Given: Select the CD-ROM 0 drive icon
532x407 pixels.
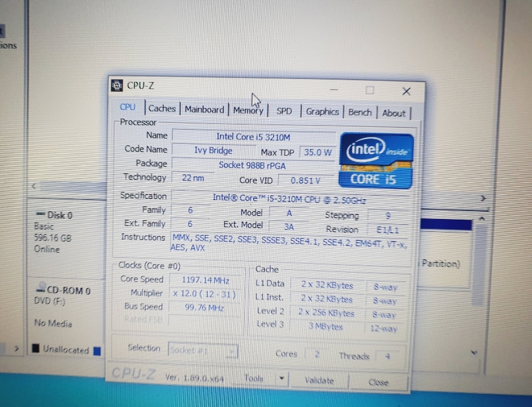Looking at the screenshot, I should (40, 288).
